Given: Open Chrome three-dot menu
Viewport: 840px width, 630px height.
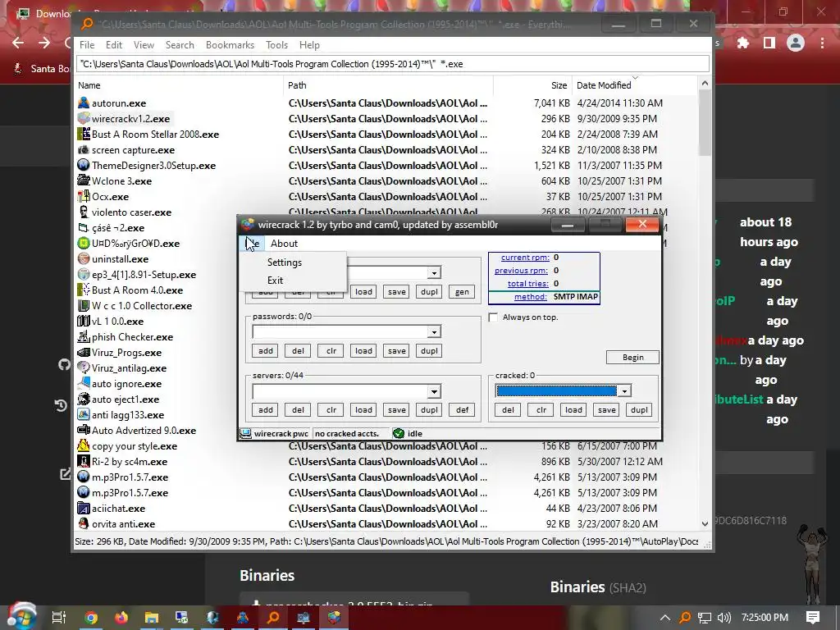Looking at the screenshot, I should (x=822, y=43).
